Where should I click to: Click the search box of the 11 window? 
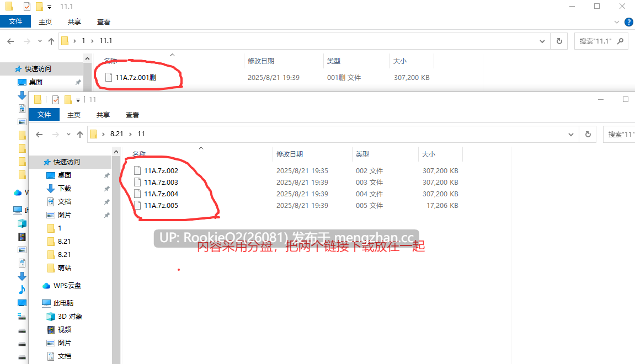(x=619, y=135)
